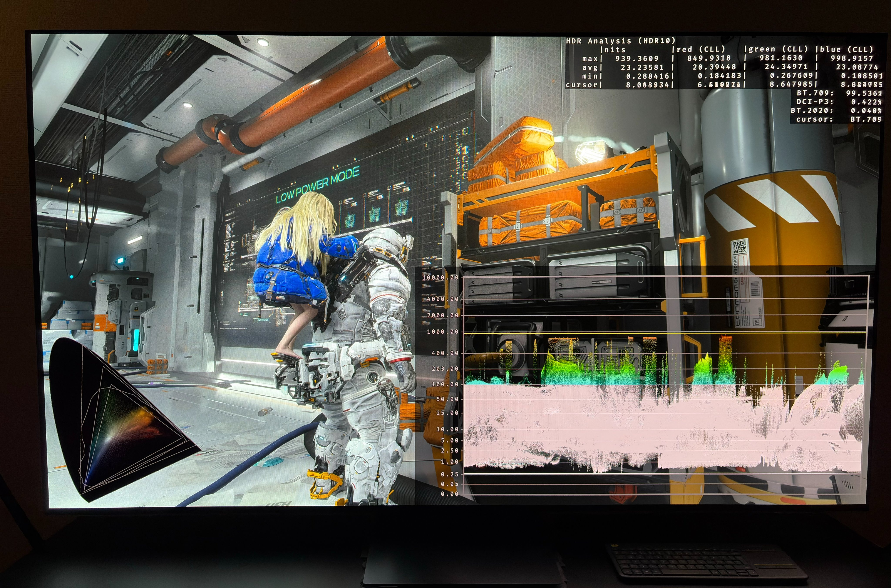Select the "green (CLL)" column header

pos(778,49)
